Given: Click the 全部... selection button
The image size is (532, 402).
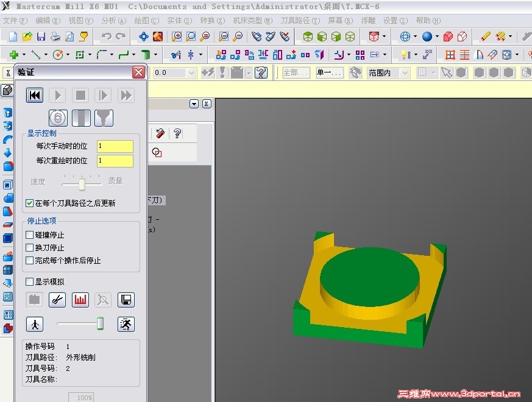Looking at the screenshot, I should [x=296, y=72].
